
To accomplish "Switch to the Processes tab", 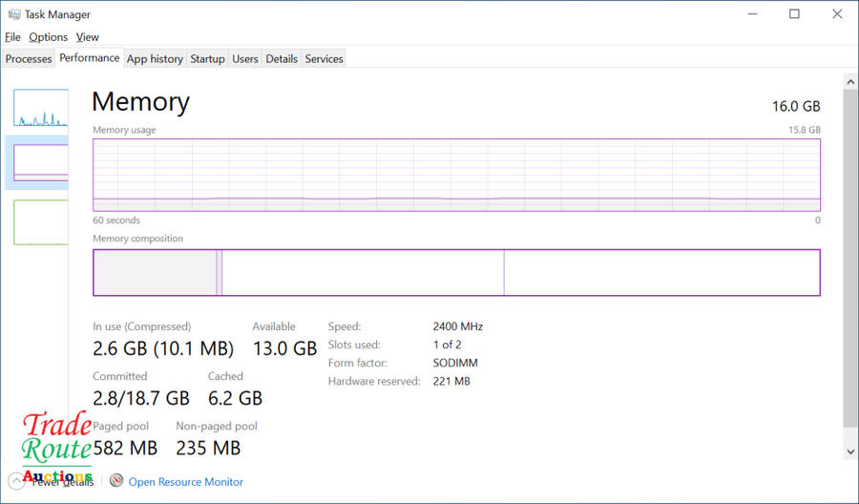I will click(29, 59).
